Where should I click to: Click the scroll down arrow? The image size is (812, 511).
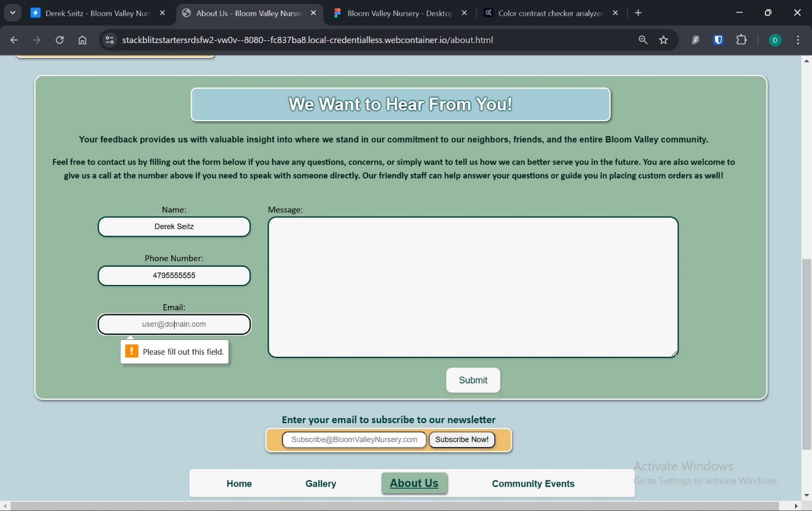click(807, 496)
